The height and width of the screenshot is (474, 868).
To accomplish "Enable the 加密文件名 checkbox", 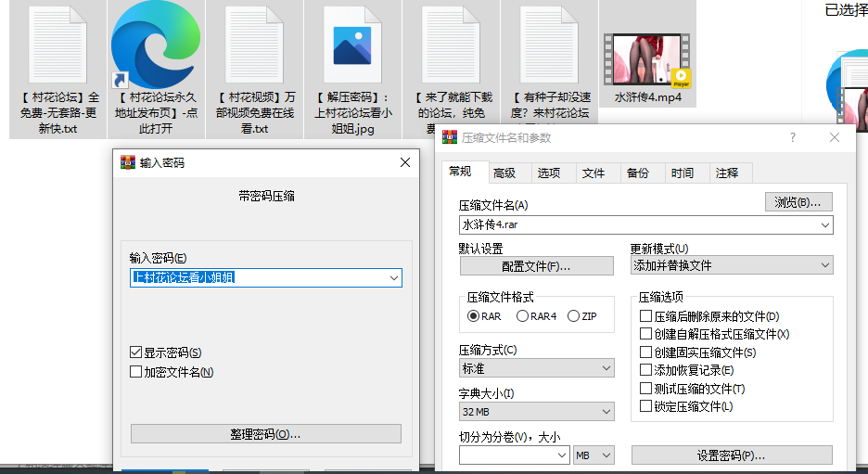I will point(135,372).
